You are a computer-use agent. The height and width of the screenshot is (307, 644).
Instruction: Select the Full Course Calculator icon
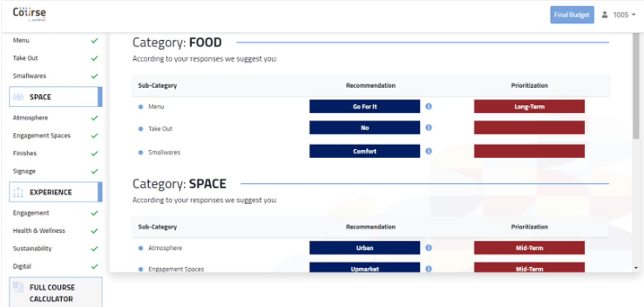coord(18,287)
